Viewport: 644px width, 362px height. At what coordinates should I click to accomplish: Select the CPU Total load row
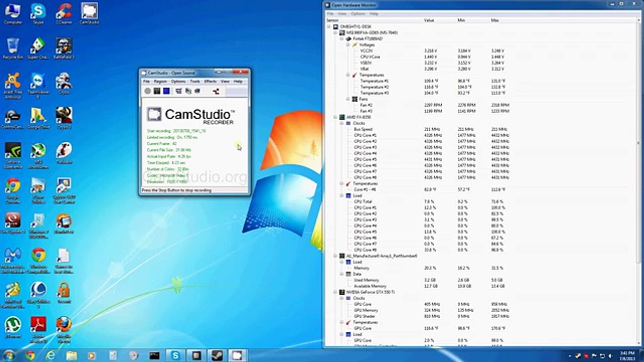coord(362,202)
